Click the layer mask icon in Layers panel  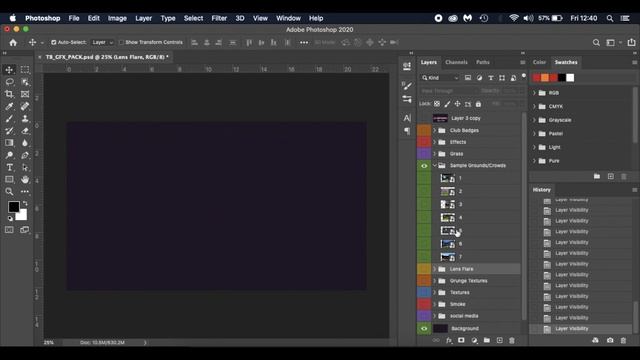coord(461,340)
